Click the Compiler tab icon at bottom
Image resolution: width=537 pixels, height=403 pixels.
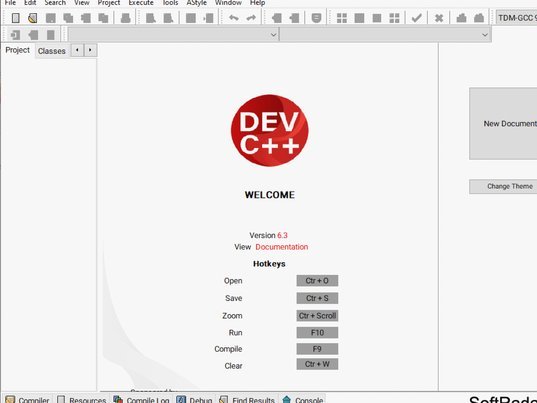coord(10,399)
